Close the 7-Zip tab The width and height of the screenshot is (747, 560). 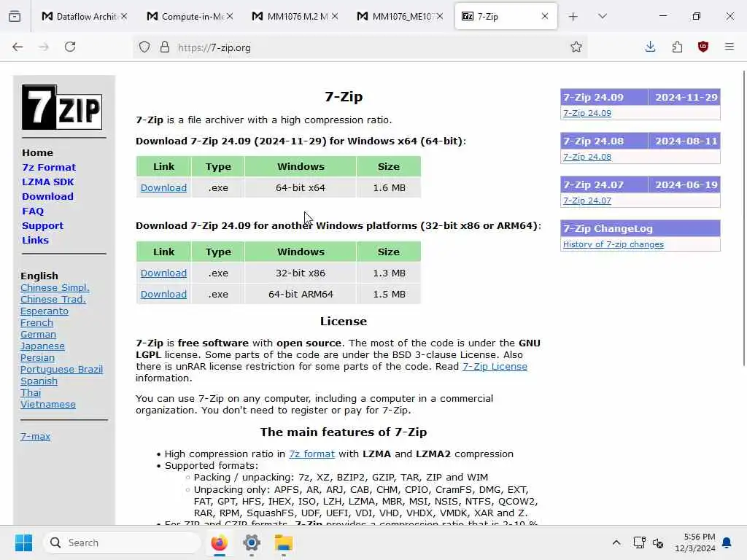coord(544,16)
